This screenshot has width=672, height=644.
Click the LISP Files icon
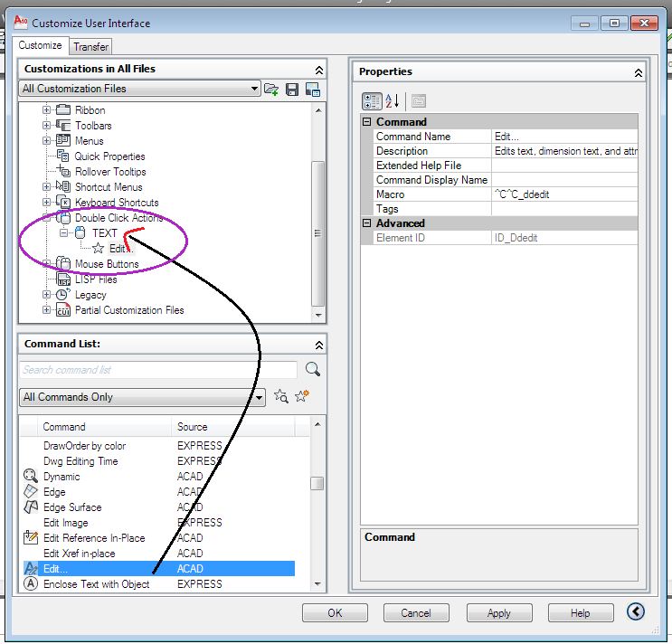(x=64, y=279)
